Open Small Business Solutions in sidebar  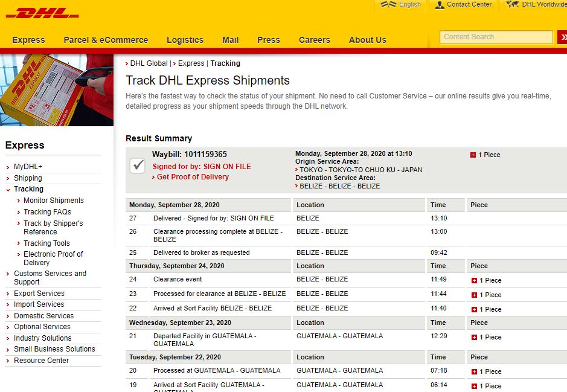[x=54, y=349]
